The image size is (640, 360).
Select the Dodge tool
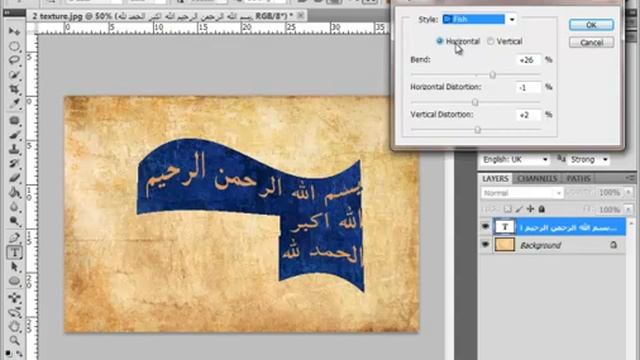pos(14,221)
